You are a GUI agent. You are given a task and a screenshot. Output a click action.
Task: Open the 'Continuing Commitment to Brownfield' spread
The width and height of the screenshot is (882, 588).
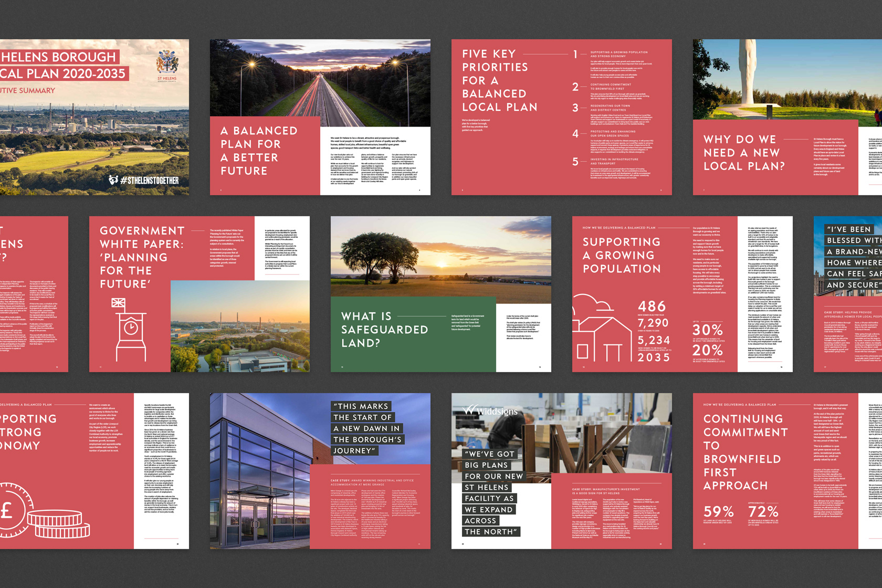787,471
